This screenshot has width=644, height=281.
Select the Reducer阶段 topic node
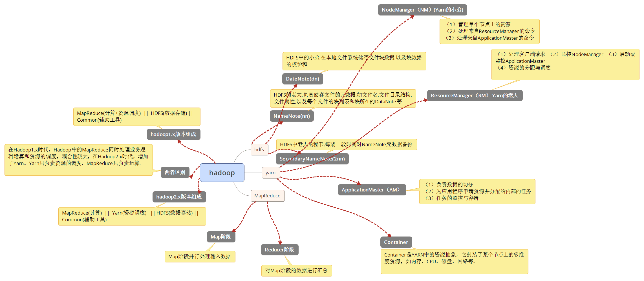click(x=279, y=250)
